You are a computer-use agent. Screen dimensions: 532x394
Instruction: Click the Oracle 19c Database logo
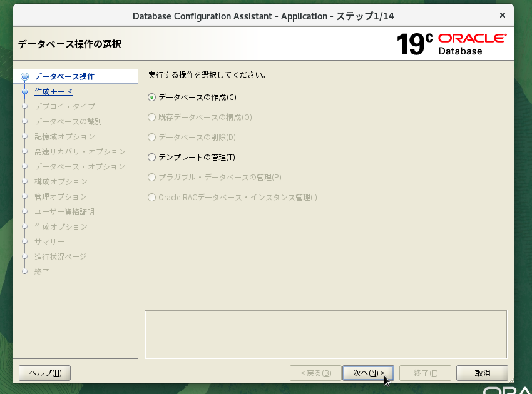(x=452, y=44)
